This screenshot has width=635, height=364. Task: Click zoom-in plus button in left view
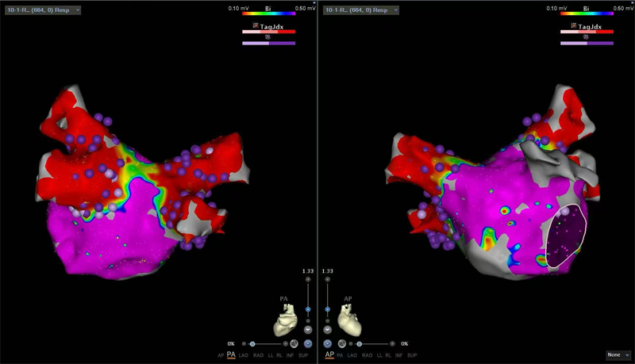pos(308,280)
